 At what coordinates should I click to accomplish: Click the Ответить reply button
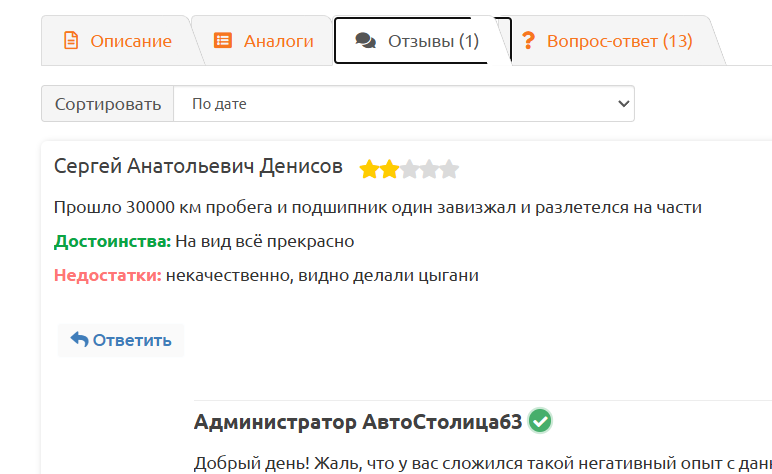click(121, 340)
